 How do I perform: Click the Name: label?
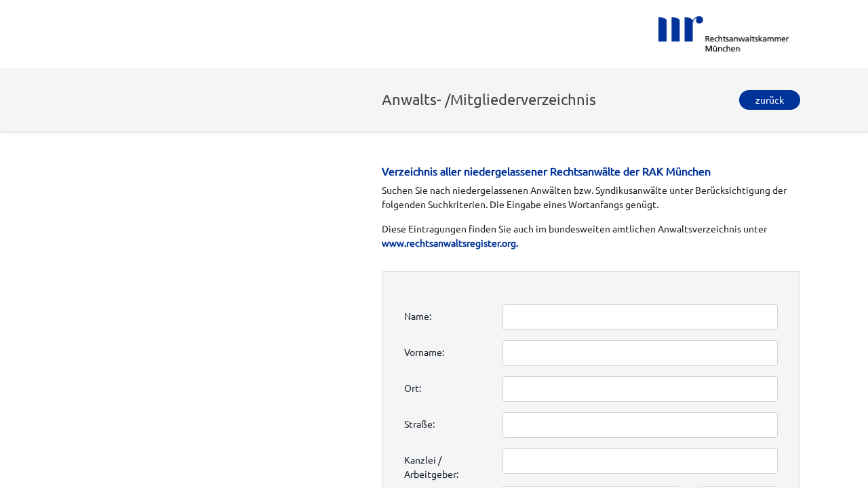coord(418,317)
